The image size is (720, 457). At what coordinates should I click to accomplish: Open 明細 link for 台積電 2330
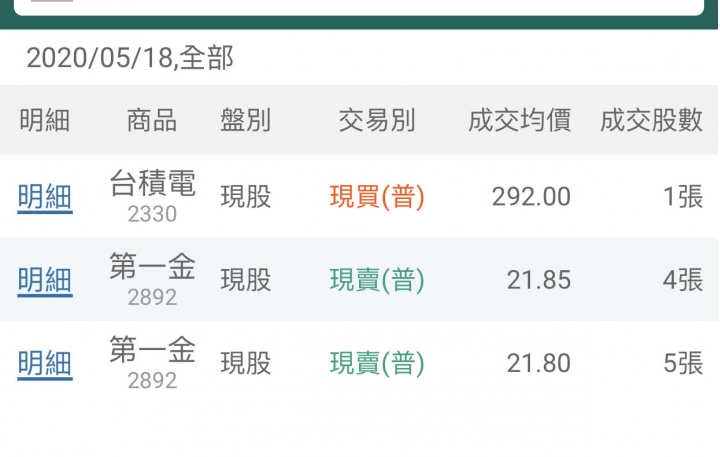coord(45,197)
